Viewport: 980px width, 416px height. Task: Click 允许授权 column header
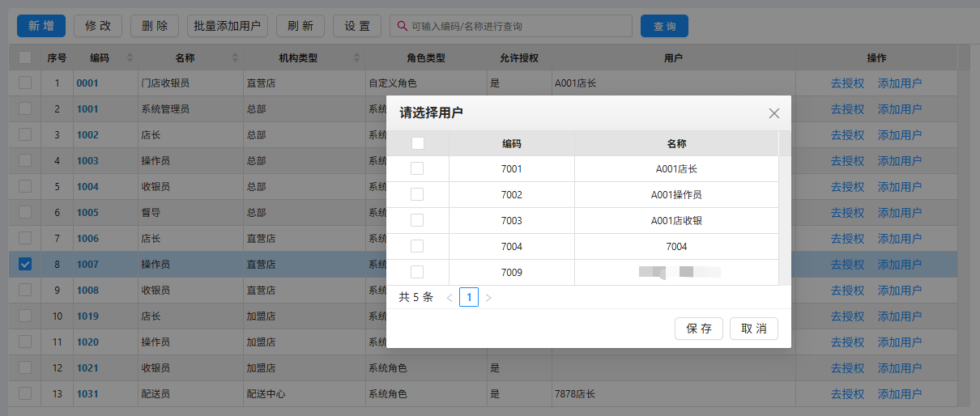pyautogui.click(x=519, y=58)
